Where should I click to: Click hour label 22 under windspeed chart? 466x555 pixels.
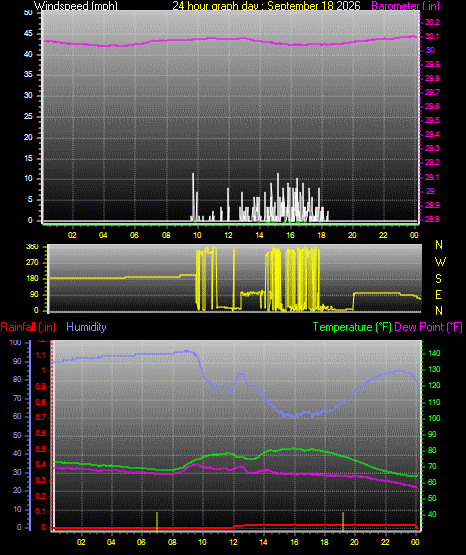[383, 235]
